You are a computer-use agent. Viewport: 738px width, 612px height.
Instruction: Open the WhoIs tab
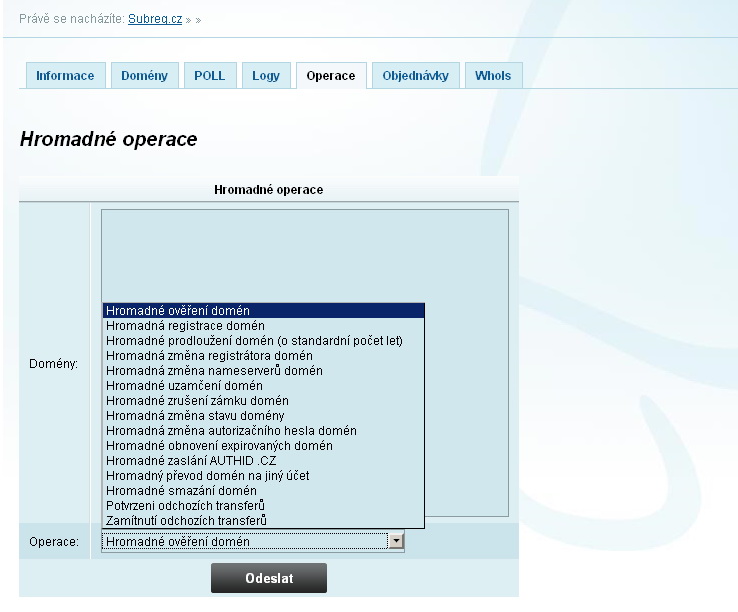tap(493, 76)
